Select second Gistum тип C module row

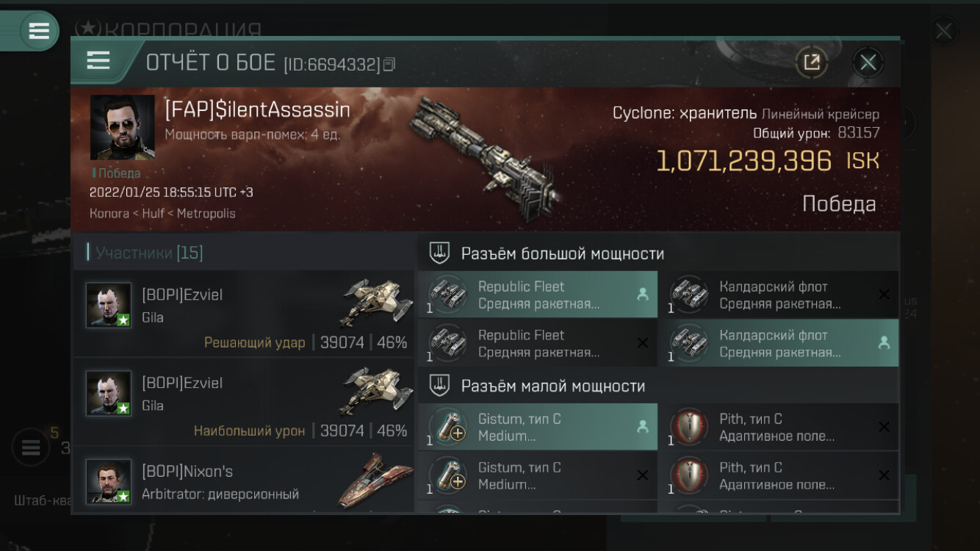[538, 475]
